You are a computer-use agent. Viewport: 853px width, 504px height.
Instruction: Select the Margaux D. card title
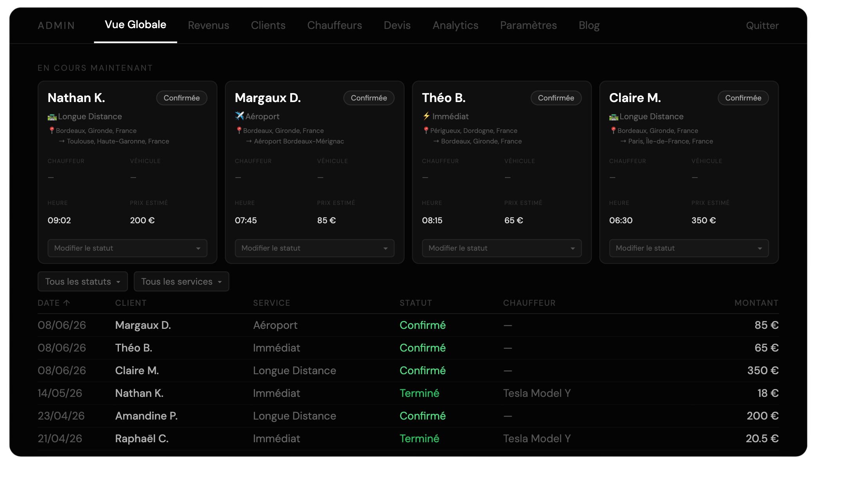268,98
